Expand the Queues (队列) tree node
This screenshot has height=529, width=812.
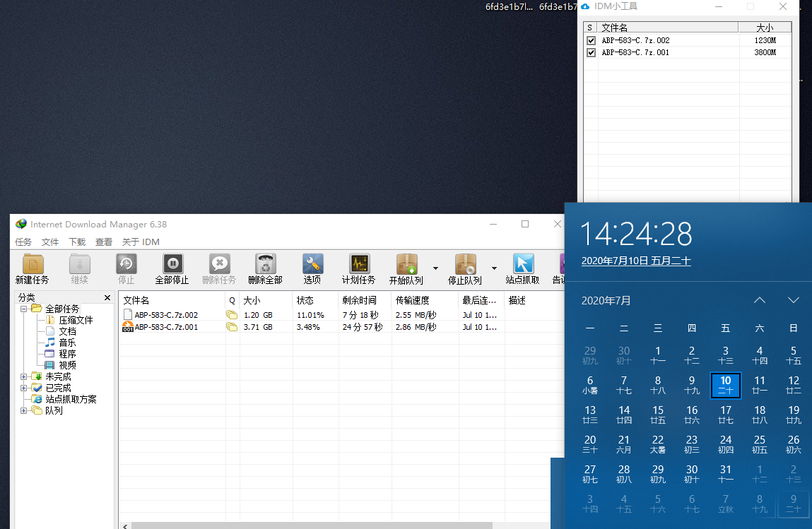pyautogui.click(x=23, y=411)
